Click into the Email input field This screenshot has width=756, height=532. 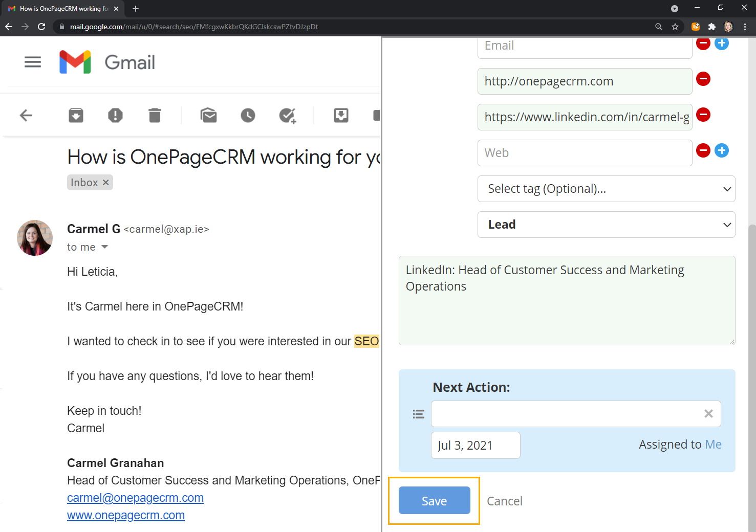(585, 47)
